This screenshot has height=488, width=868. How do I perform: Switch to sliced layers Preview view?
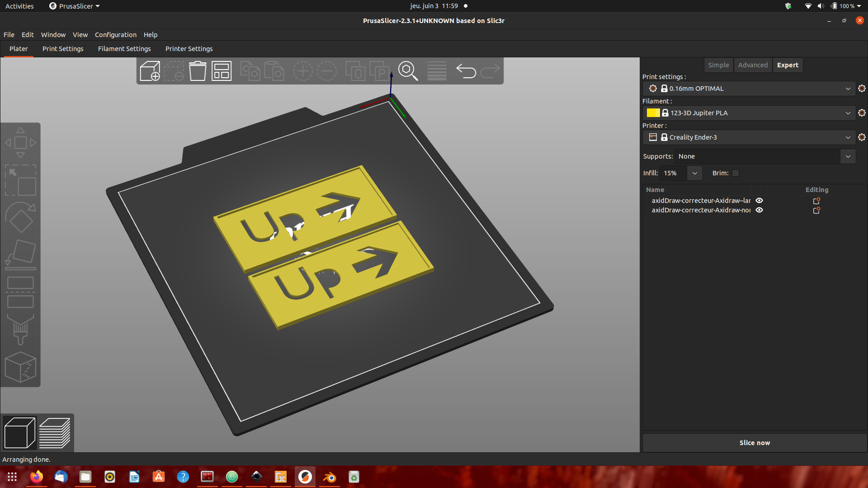(54, 432)
